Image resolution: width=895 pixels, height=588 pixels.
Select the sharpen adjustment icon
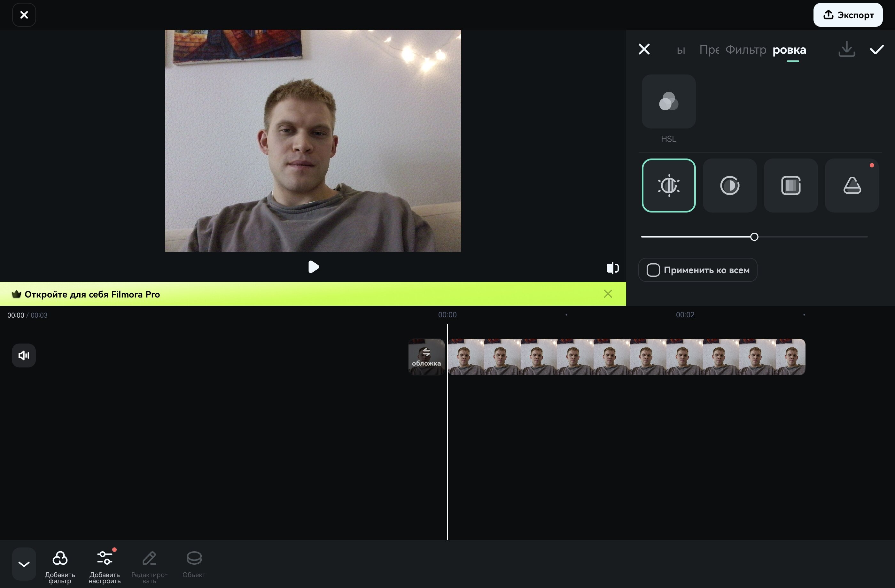pos(852,185)
